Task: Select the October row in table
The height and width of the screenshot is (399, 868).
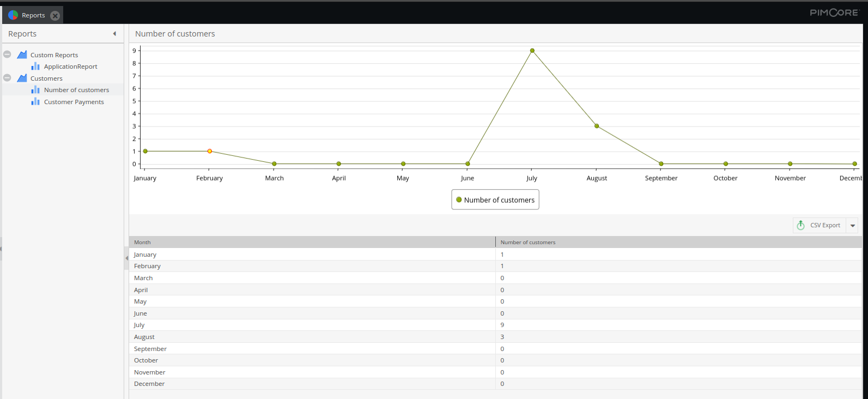Action: tap(495, 360)
